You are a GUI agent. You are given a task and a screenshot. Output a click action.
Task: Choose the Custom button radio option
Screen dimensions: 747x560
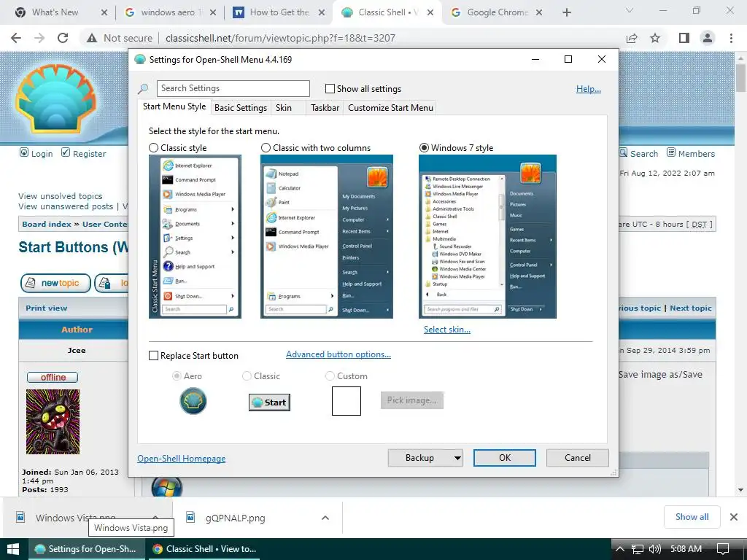pyautogui.click(x=330, y=376)
